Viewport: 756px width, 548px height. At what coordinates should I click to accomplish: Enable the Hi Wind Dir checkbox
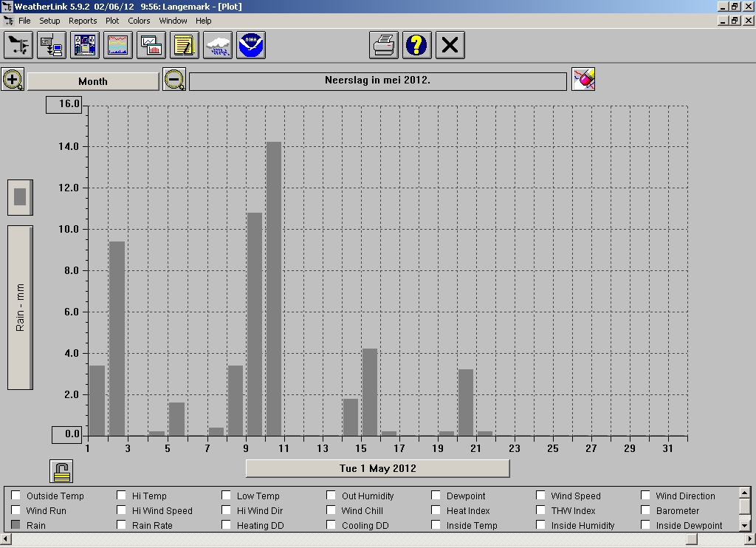[226, 510]
